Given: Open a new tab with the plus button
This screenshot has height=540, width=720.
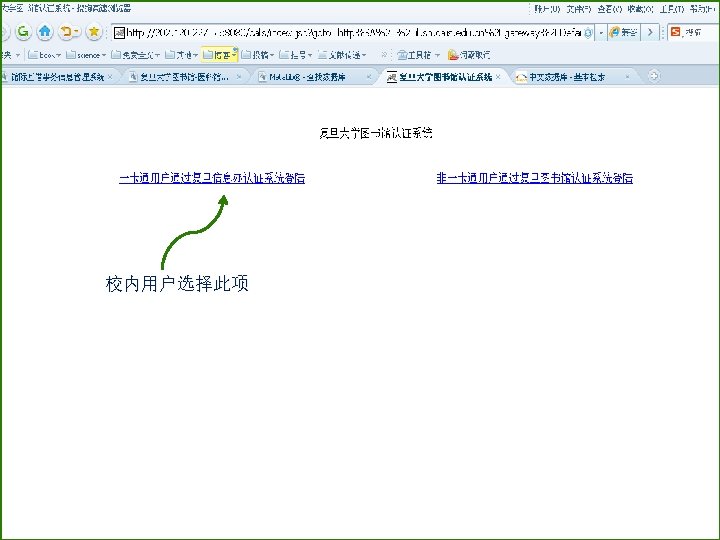Looking at the screenshot, I should coord(654,76).
